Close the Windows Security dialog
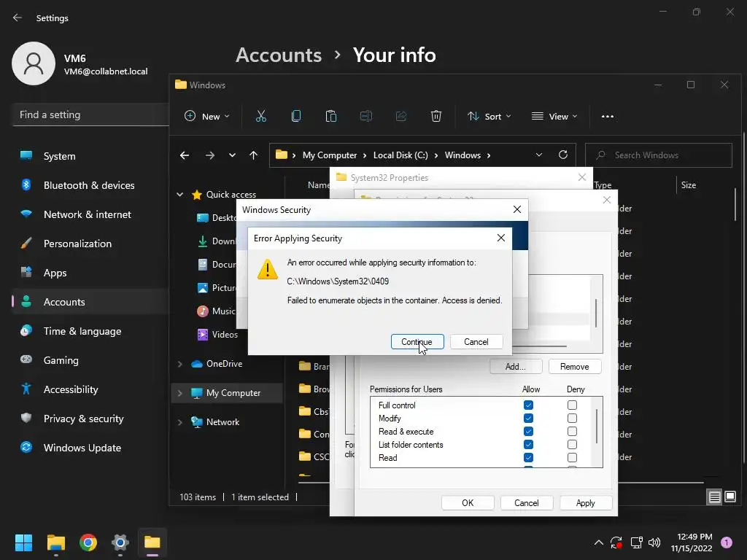This screenshot has height=560, width=747. [517, 209]
